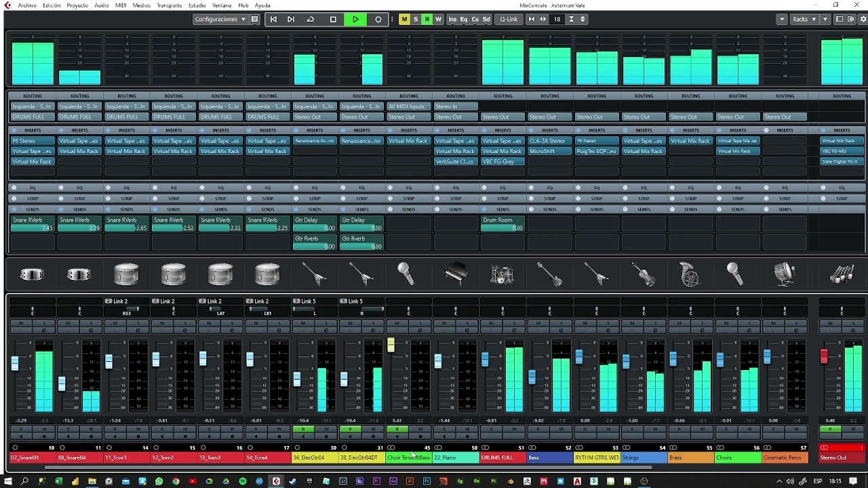The height and width of the screenshot is (488, 868).
Task: Open the Ayuda menu
Action: point(262,5)
